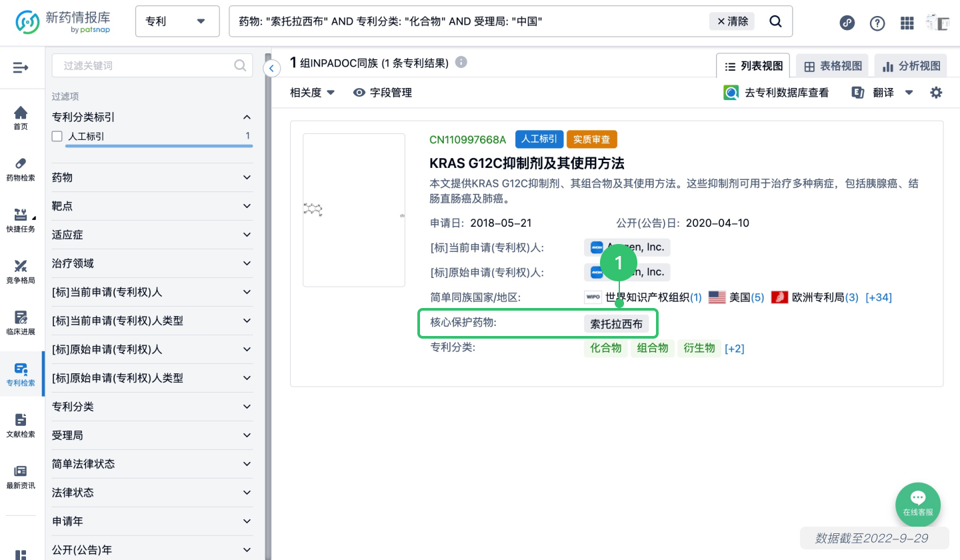Show more classifications via [+2] link

735,349
